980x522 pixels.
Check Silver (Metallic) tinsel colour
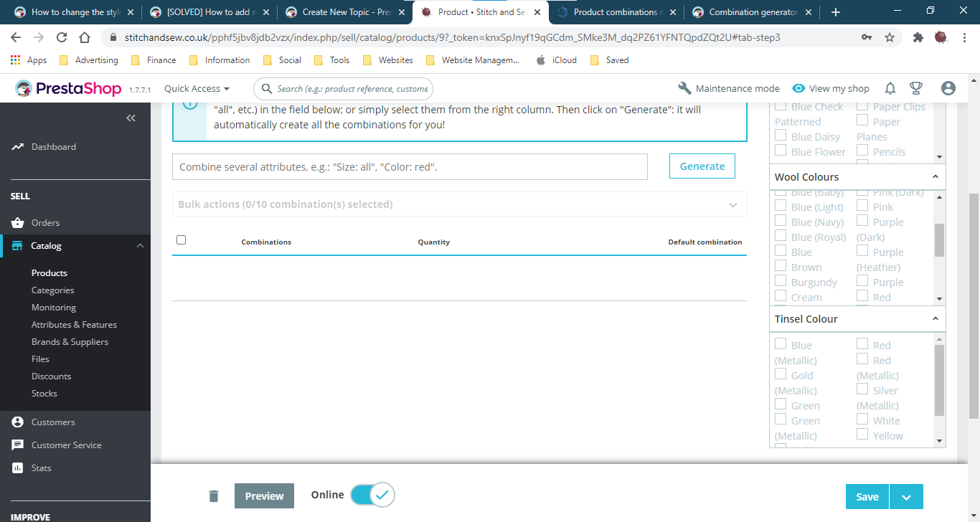coord(862,389)
